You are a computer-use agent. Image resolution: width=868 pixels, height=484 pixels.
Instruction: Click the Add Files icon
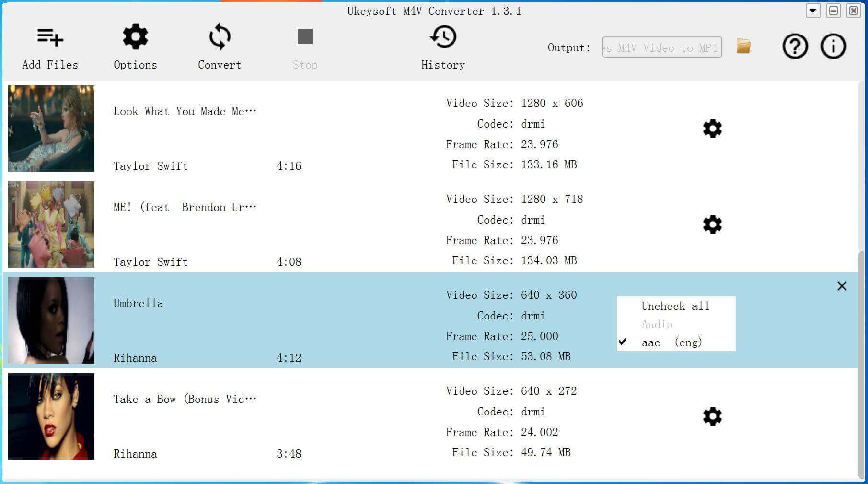click(x=50, y=37)
